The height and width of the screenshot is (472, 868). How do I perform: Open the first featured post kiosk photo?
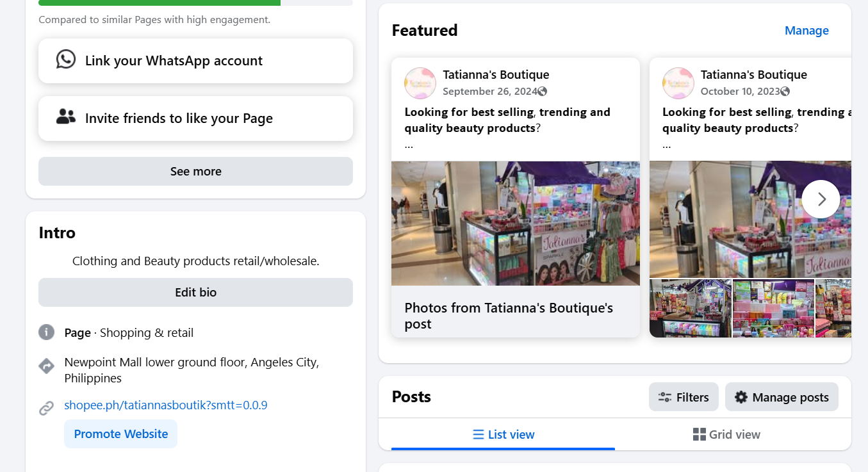click(515, 223)
